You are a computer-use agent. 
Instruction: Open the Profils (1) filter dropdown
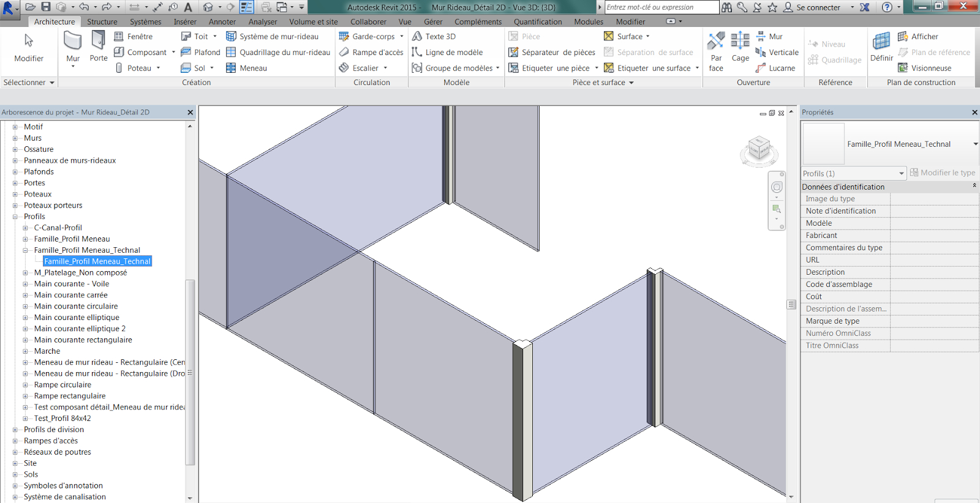pos(853,174)
